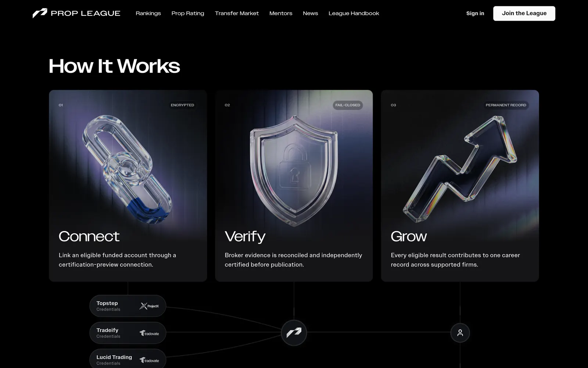The image size is (588, 368).
Task: Open the Mentors section
Action: coord(281,13)
